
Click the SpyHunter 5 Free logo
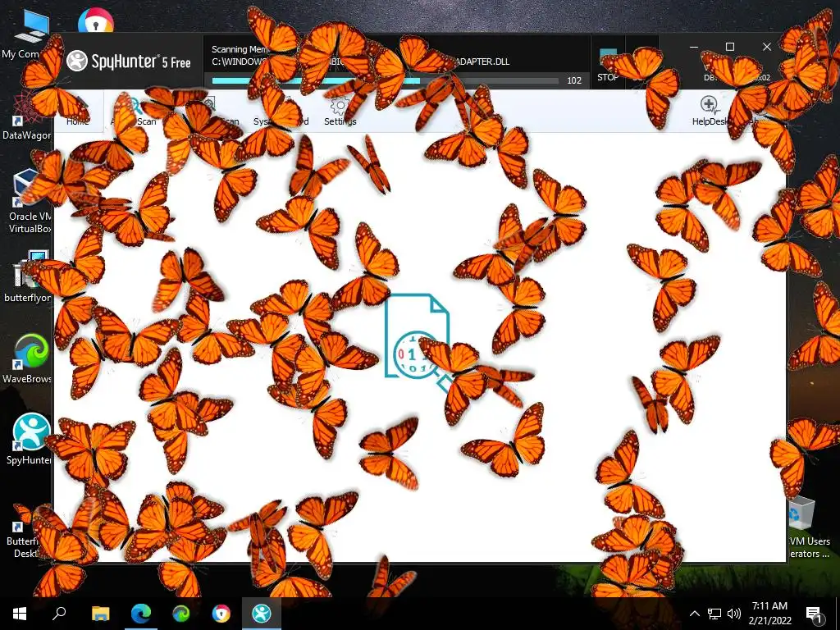(129, 62)
